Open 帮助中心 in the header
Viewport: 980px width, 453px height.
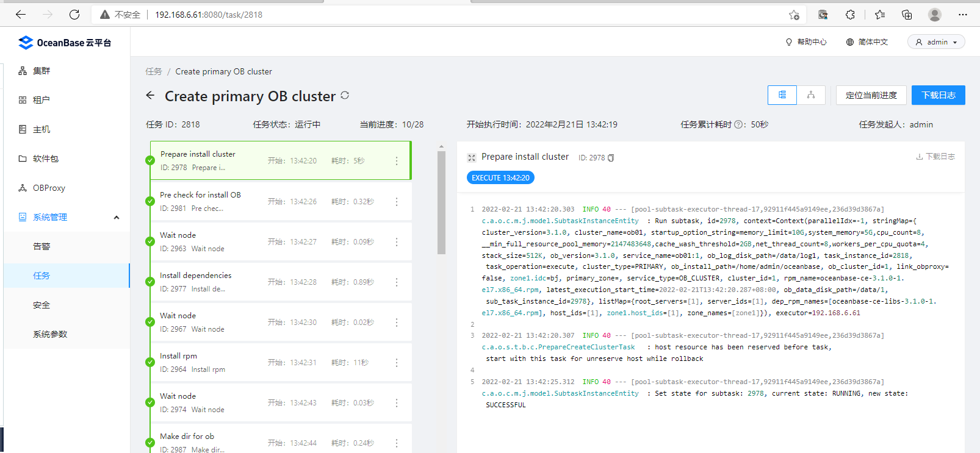pos(806,42)
